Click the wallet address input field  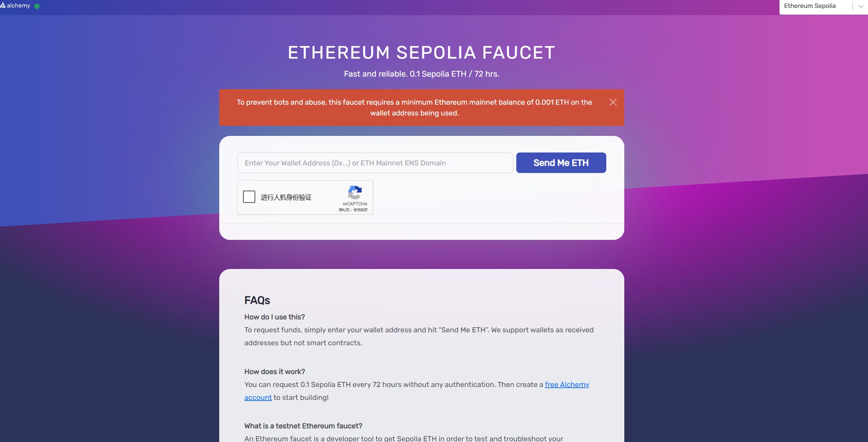[x=374, y=163]
